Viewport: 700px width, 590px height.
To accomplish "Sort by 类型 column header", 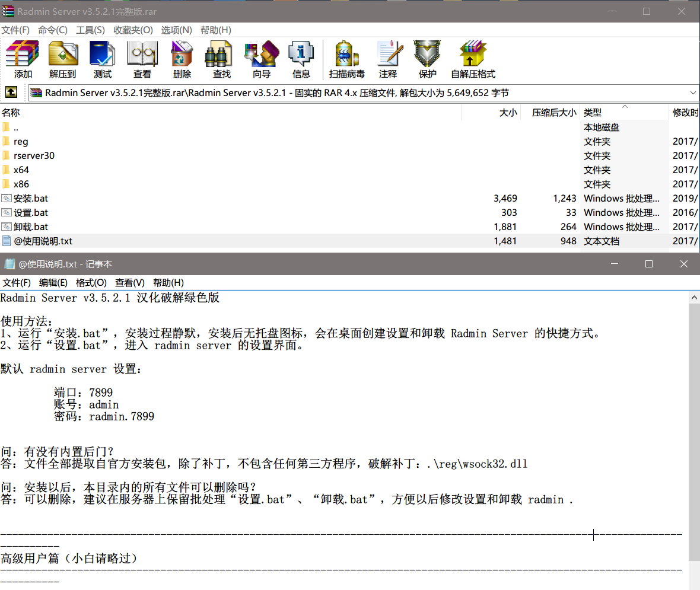I will click(625, 113).
